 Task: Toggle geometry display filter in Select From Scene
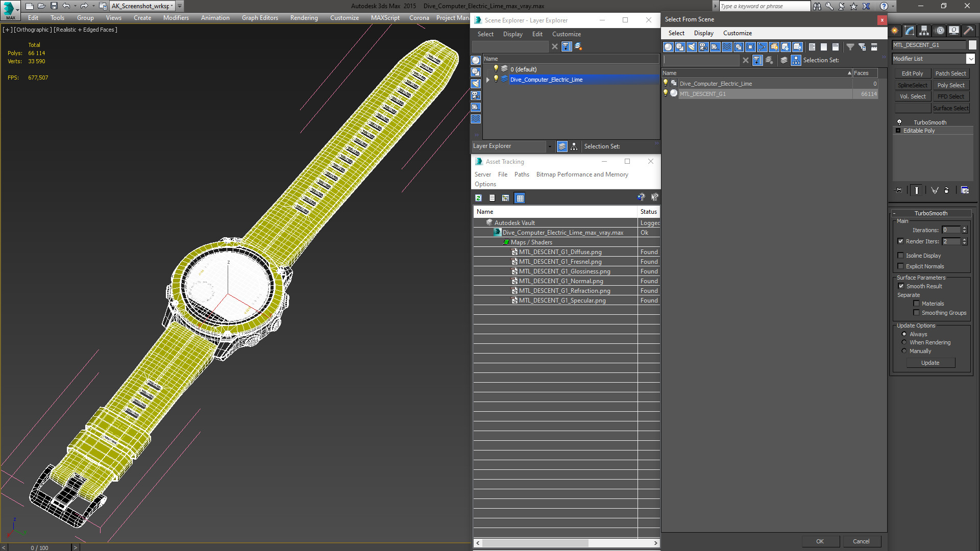click(x=668, y=47)
